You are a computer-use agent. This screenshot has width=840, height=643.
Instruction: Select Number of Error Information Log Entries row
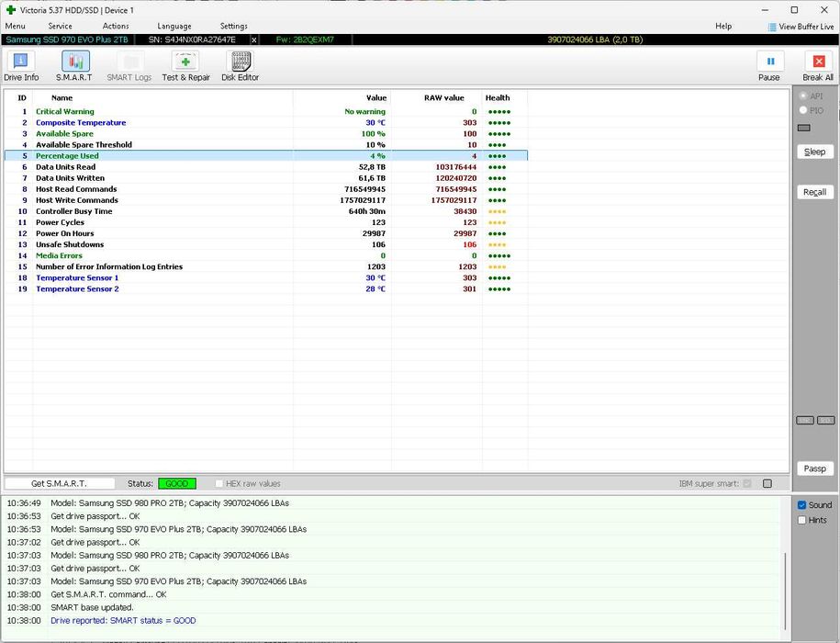tap(265, 266)
